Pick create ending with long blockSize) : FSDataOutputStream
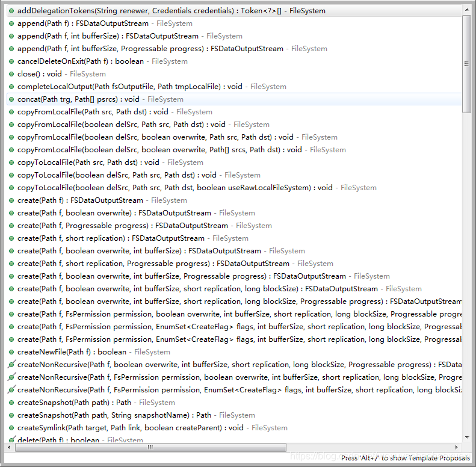 coord(233,289)
